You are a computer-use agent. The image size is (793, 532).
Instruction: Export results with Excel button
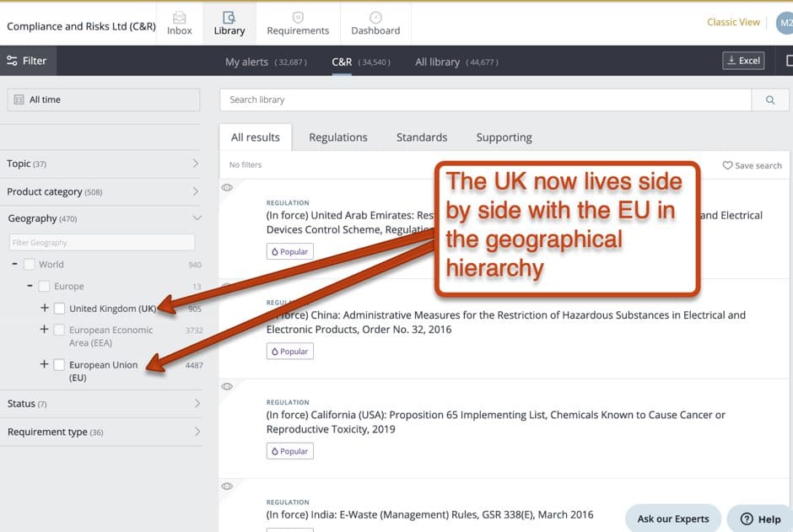[743, 61]
